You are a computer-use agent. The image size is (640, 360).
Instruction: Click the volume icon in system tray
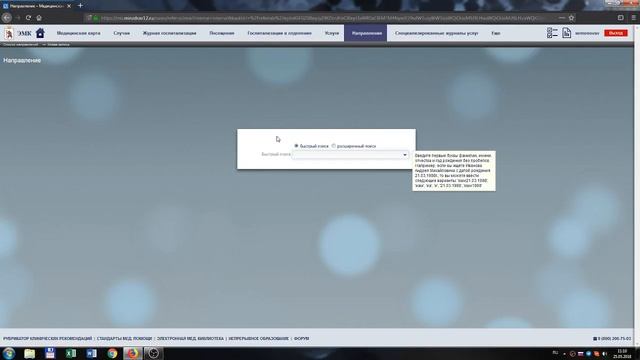(x=604, y=353)
